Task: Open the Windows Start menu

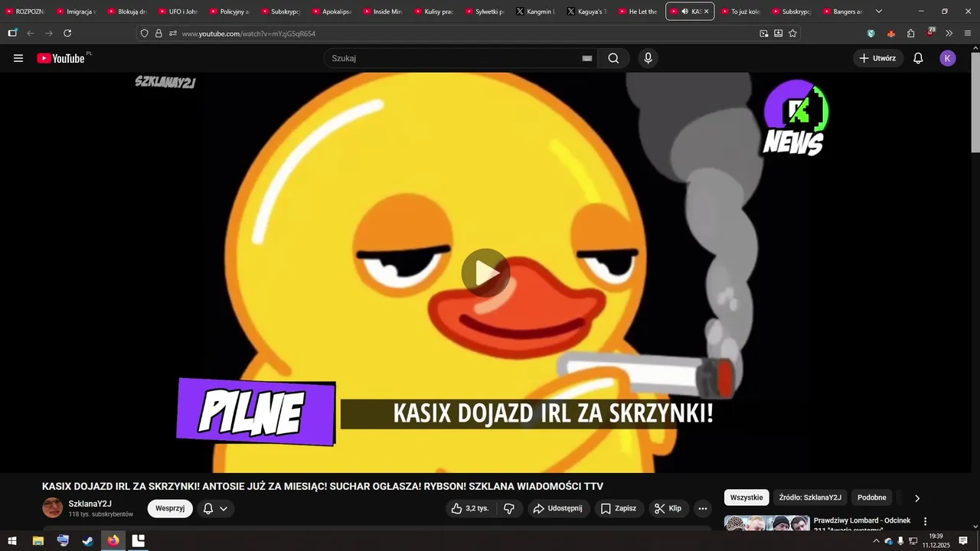Action: (12, 541)
